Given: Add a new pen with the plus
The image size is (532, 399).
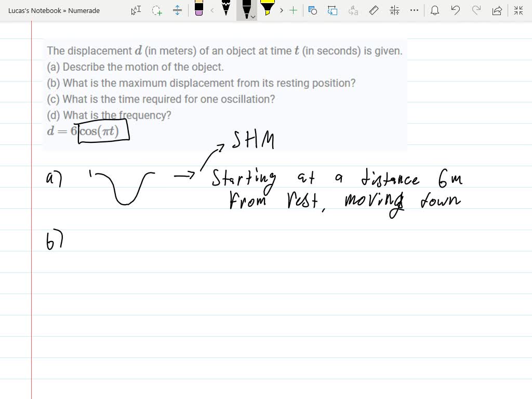Looking at the screenshot, I should [x=292, y=10].
